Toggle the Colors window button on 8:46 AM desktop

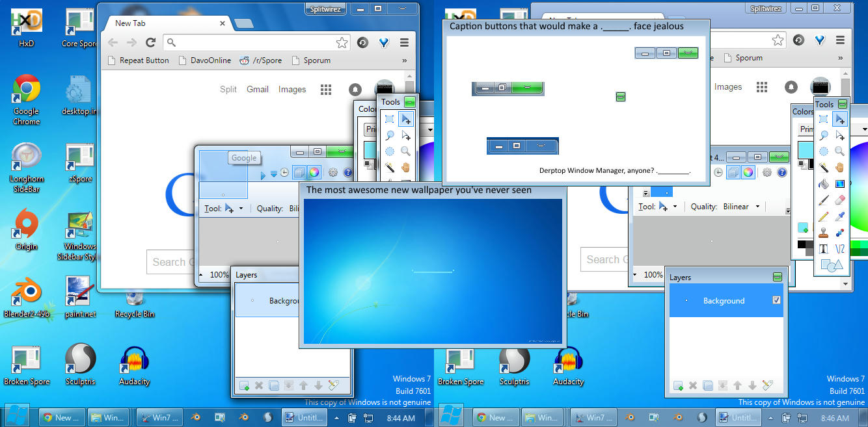click(x=748, y=172)
